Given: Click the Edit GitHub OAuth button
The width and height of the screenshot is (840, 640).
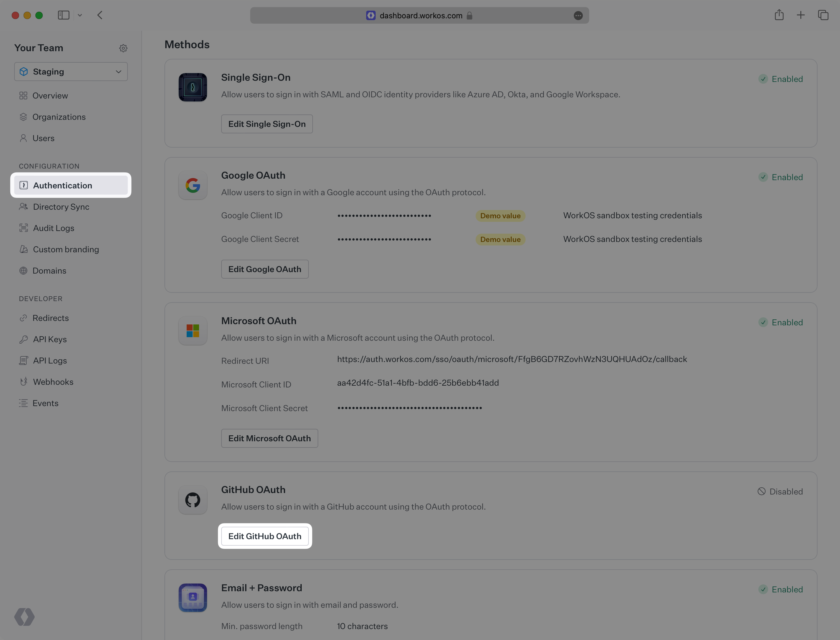Looking at the screenshot, I should 265,536.
